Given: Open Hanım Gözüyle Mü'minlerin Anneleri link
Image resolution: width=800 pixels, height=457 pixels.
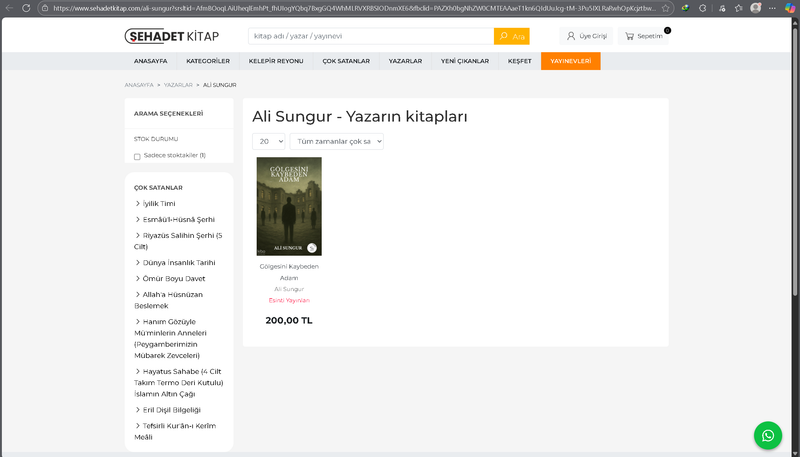Looking at the screenshot, I should pos(170,339).
